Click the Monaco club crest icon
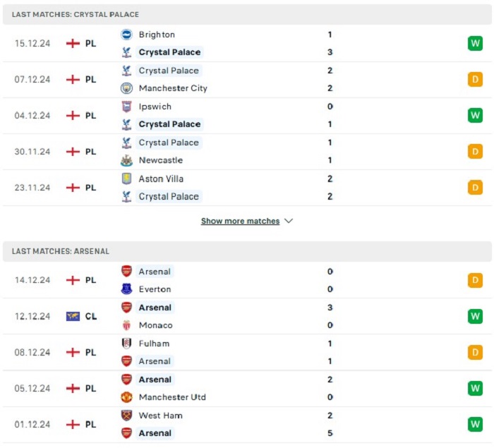Screen dimensions: 494x448 [x=126, y=325]
